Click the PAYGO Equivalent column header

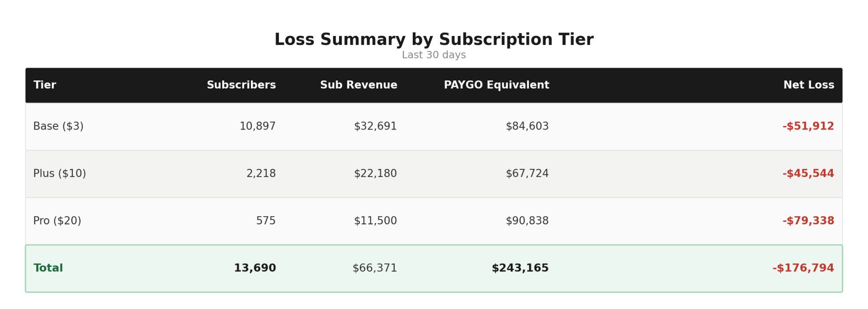496,85
